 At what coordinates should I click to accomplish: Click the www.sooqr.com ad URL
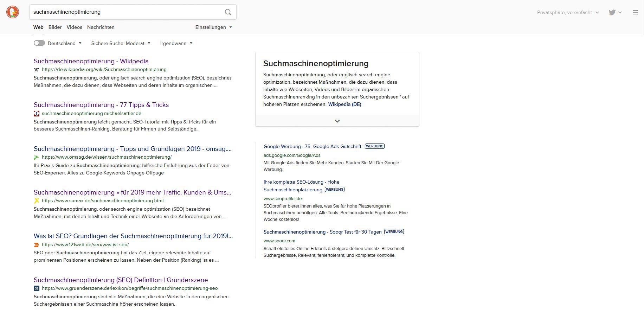pos(279,241)
